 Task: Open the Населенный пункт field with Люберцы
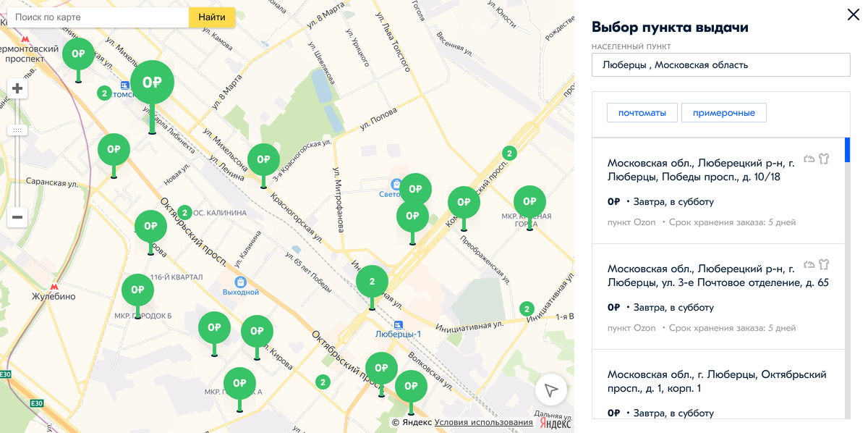click(721, 65)
